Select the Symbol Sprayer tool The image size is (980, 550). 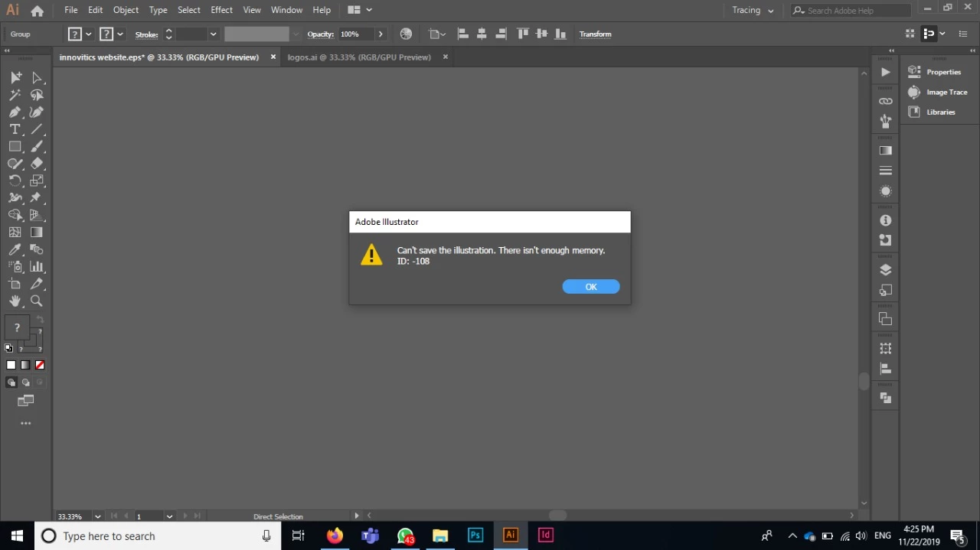tap(15, 266)
